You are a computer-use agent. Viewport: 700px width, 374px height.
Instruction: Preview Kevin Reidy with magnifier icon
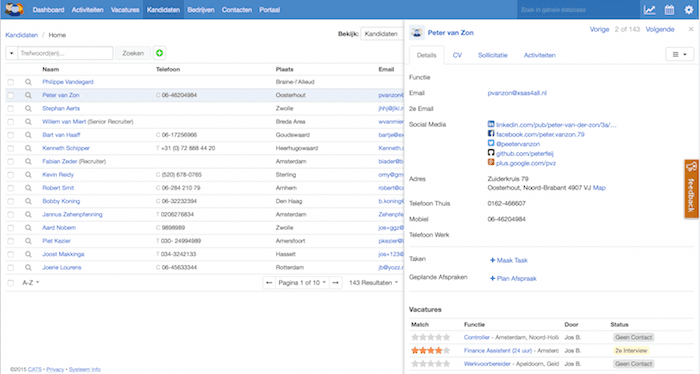28,175
